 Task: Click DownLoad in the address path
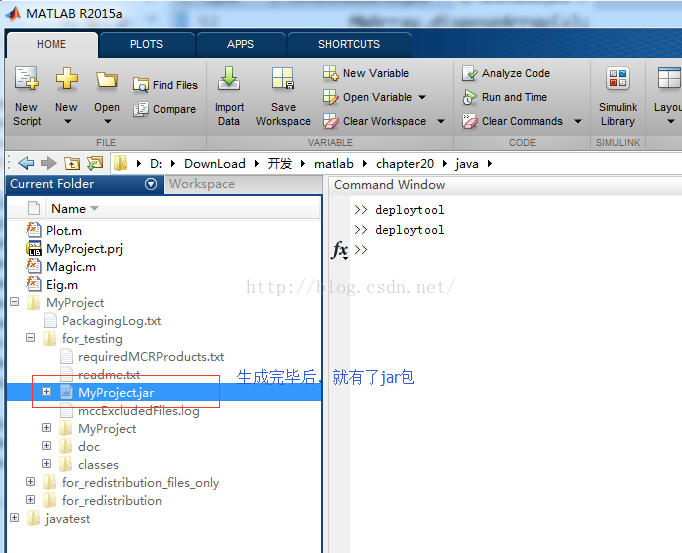pyautogui.click(x=215, y=164)
